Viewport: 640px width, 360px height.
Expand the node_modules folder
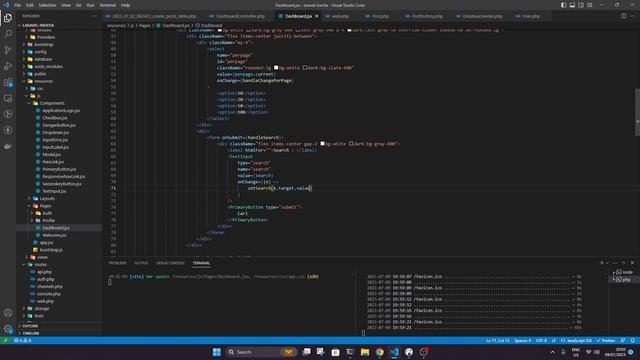(59, 67)
